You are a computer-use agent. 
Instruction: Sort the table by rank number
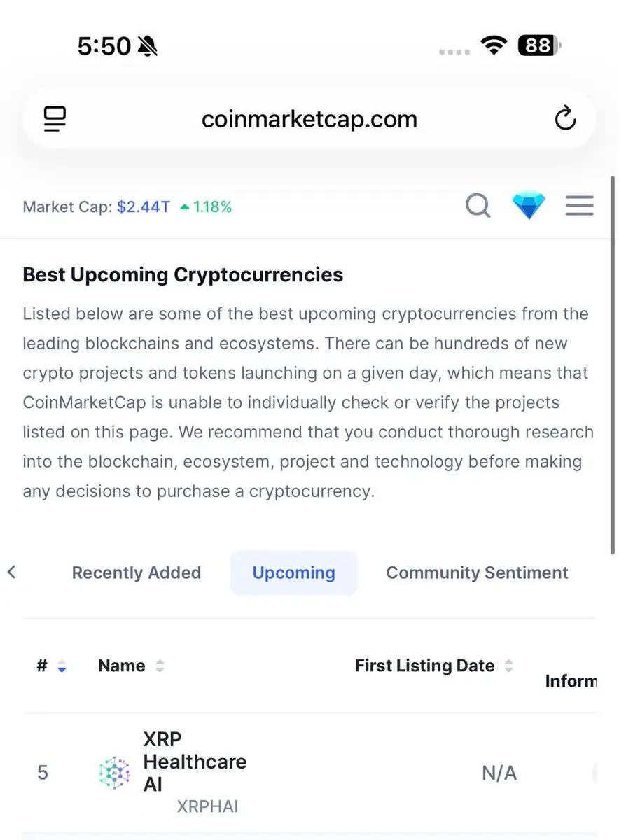pyautogui.click(x=51, y=666)
